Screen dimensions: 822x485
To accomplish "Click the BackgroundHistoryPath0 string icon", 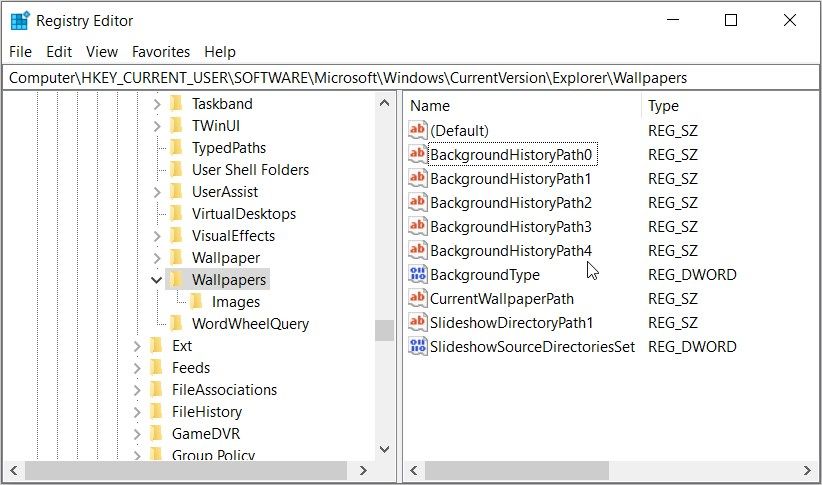I will (418, 154).
